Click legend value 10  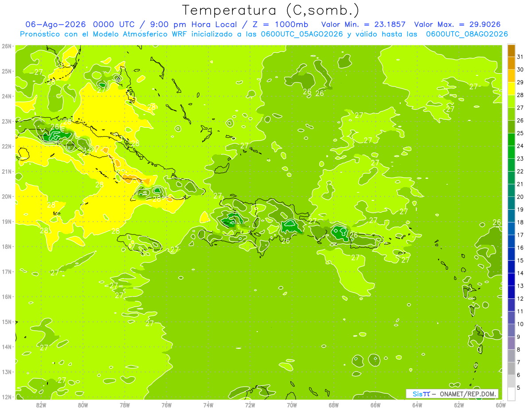point(520,324)
